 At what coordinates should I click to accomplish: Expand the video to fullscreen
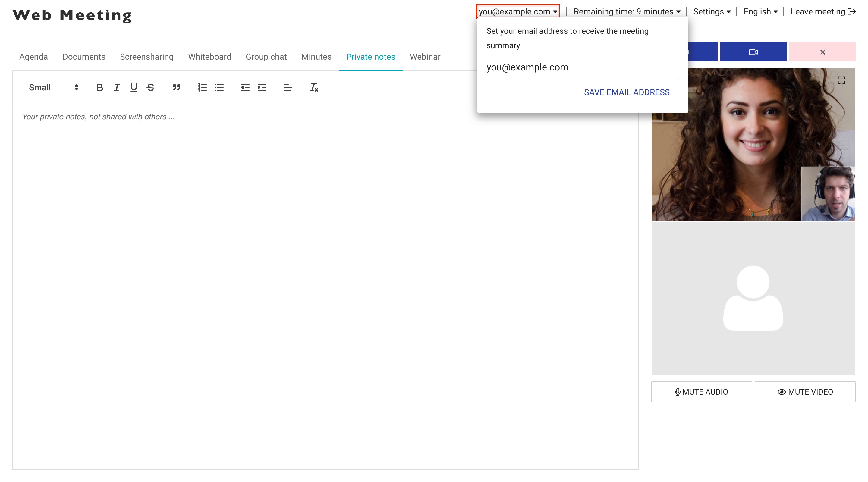[x=841, y=80]
